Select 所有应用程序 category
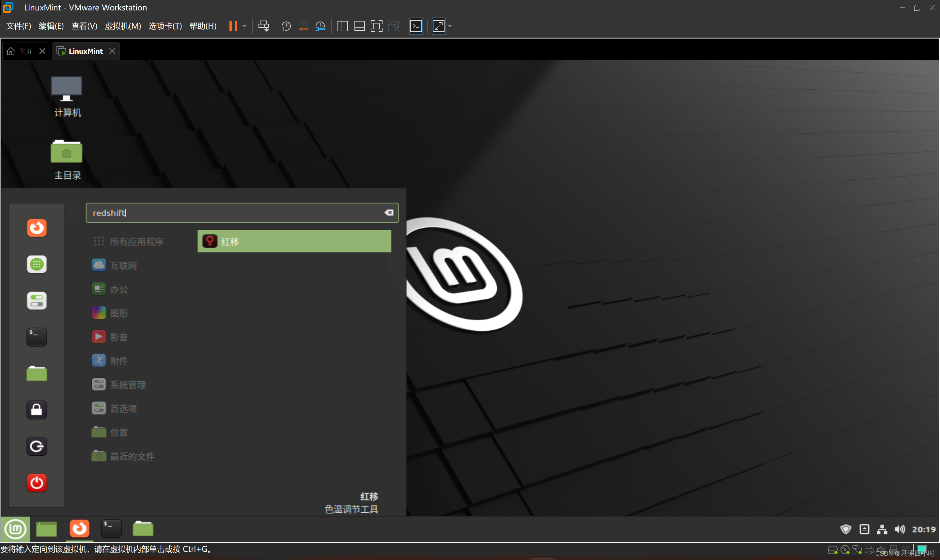This screenshot has width=940, height=560. tap(128, 241)
